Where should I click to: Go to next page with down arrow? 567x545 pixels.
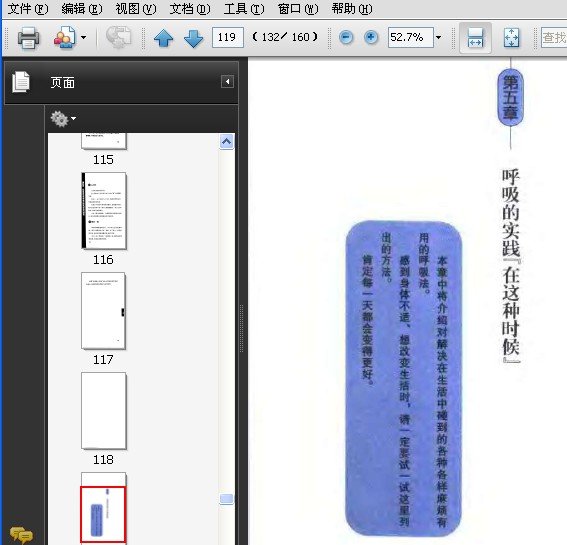coord(194,38)
